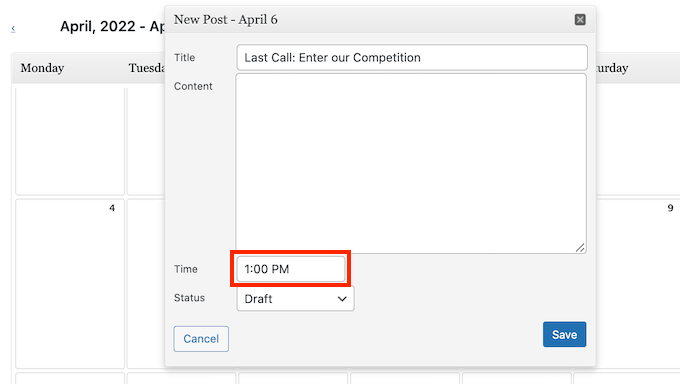Viewport: 680px width, 384px height.
Task: Click the Tuesday column header
Action: pos(147,68)
